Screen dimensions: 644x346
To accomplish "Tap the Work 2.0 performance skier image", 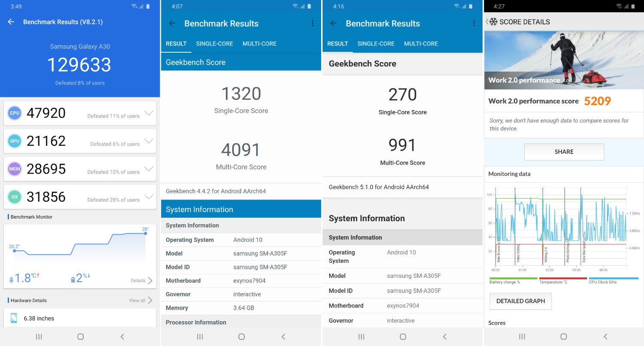I will [564, 60].
